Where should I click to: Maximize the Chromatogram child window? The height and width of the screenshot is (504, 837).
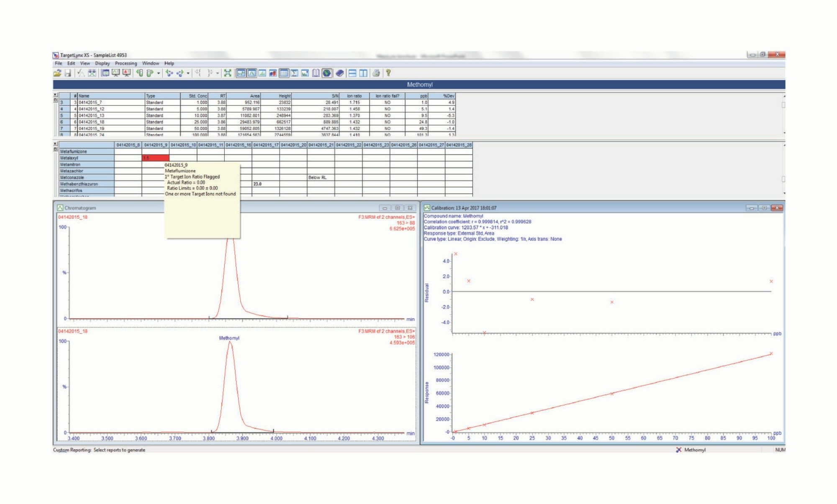(x=398, y=208)
